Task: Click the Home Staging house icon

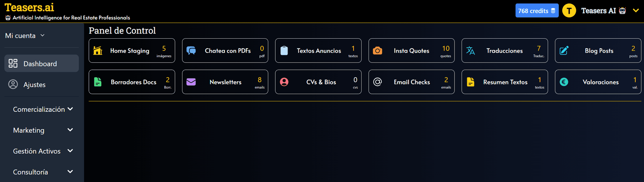Action: coord(98,50)
